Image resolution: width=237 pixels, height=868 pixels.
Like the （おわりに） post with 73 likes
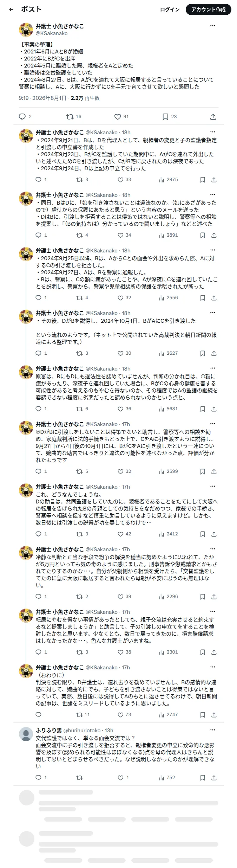[x=124, y=715]
